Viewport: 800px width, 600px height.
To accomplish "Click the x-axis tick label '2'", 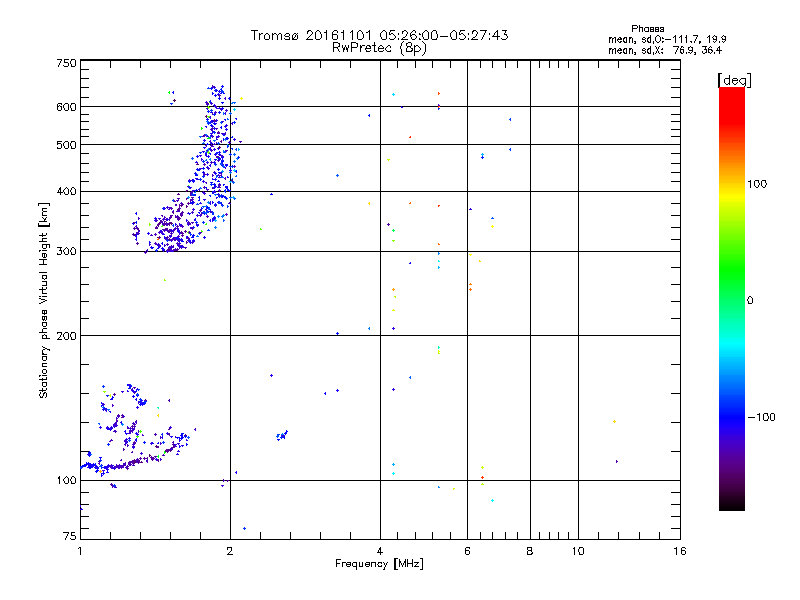I will 230,551.
